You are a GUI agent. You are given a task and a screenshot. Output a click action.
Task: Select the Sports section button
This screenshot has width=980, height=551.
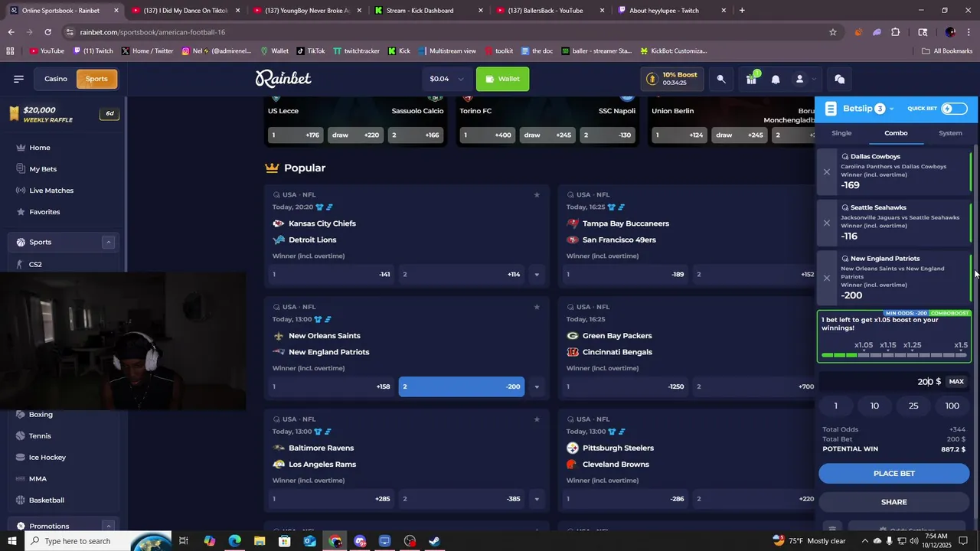(x=96, y=79)
